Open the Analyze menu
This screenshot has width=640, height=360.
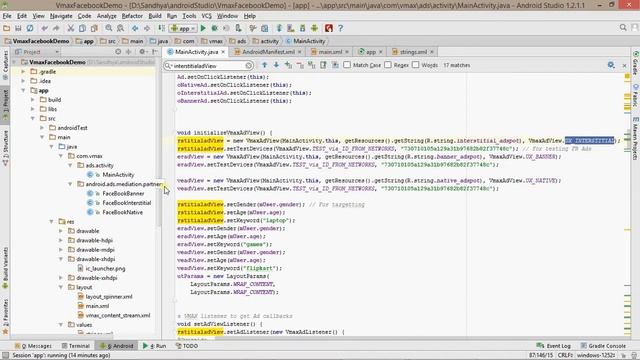pyautogui.click(x=107, y=16)
